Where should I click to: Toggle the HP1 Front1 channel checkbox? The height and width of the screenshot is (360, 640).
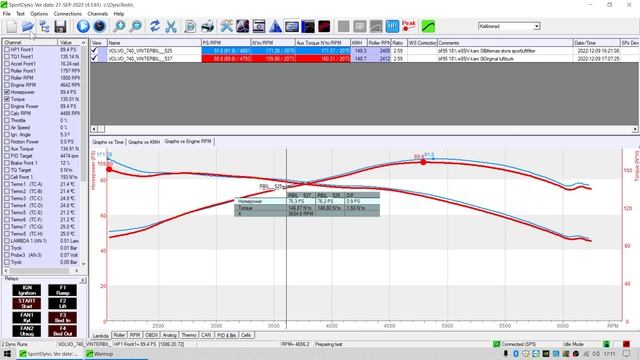pyautogui.click(x=7, y=49)
